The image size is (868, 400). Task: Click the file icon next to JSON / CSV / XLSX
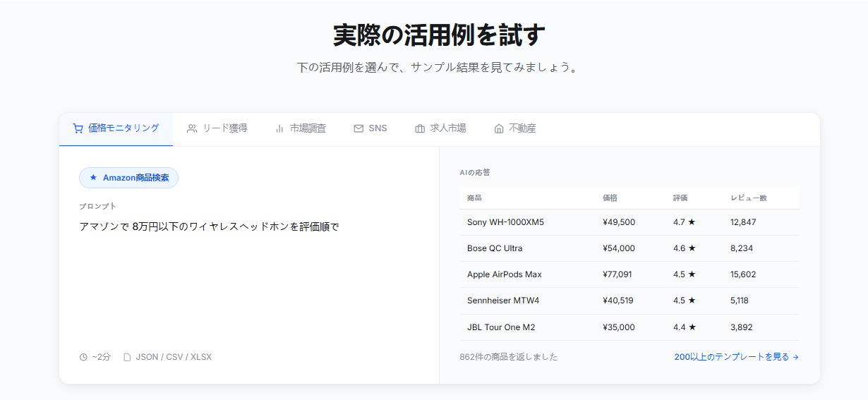click(x=127, y=357)
